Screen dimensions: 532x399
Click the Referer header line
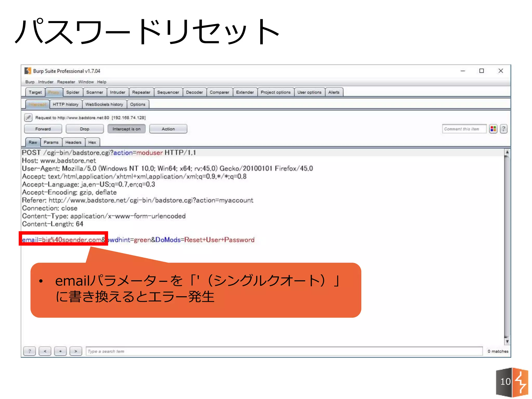pos(137,200)
